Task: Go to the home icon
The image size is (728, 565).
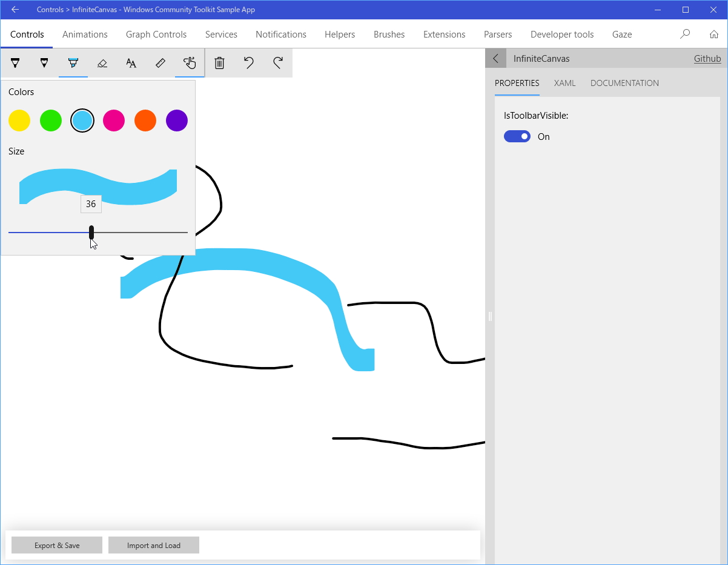Action: pyautogui.click(x=714, y=34)
